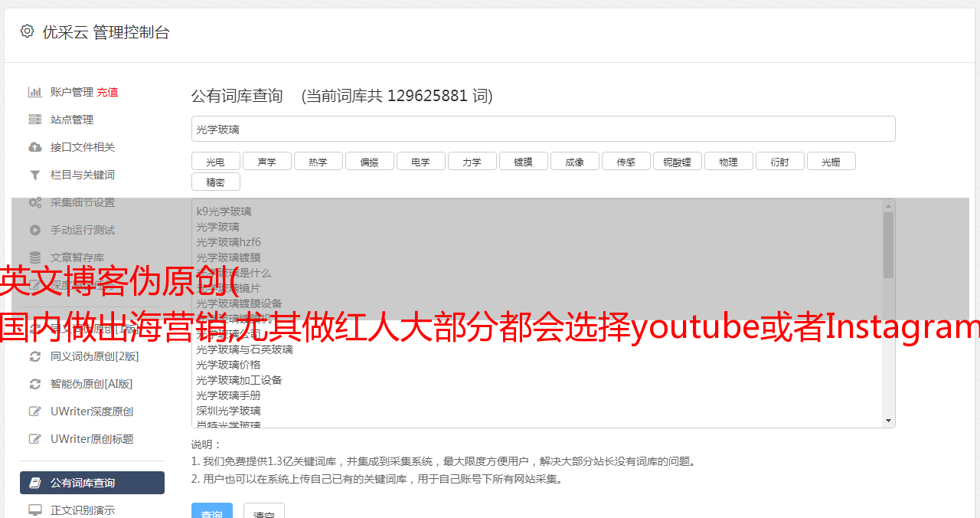Click the 热学 tag button

point(318,161)
